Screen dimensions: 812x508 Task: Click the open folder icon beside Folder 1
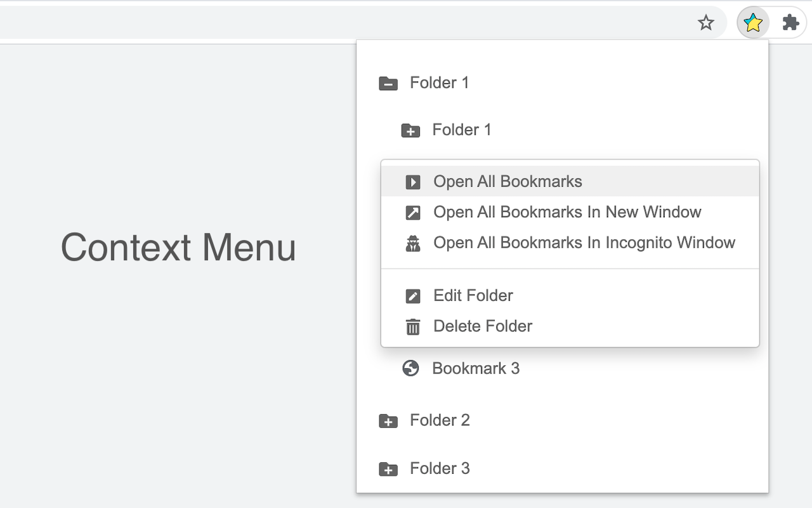click(388, 83)
